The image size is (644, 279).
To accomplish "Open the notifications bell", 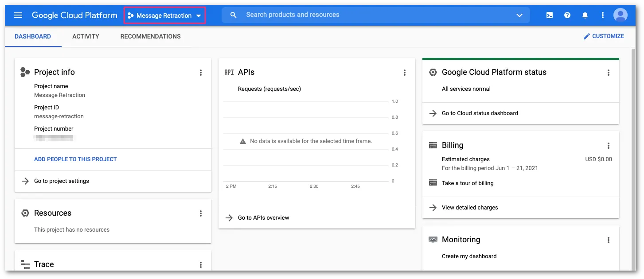I will point(585,15).
